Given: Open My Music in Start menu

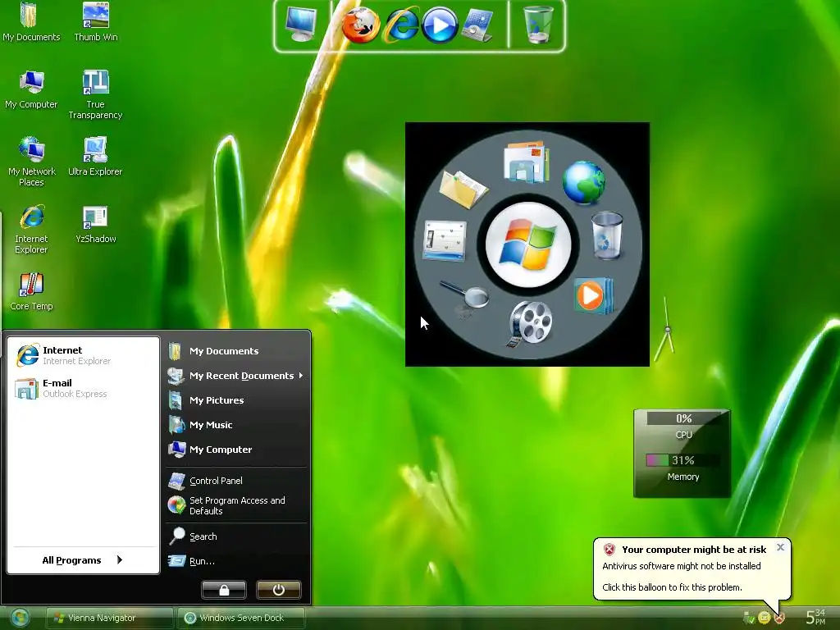Looking at the screenshot, I should pos(235,425).
